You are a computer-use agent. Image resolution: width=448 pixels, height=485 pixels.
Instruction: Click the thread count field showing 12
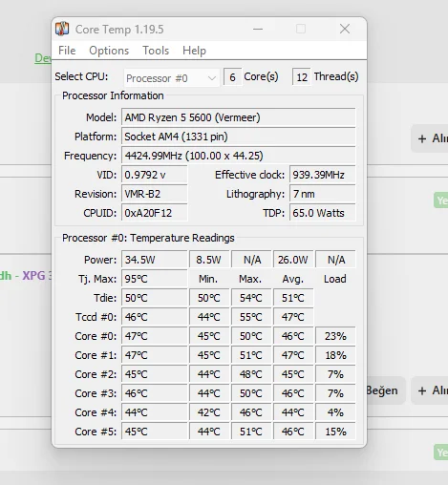pos(302,76)
